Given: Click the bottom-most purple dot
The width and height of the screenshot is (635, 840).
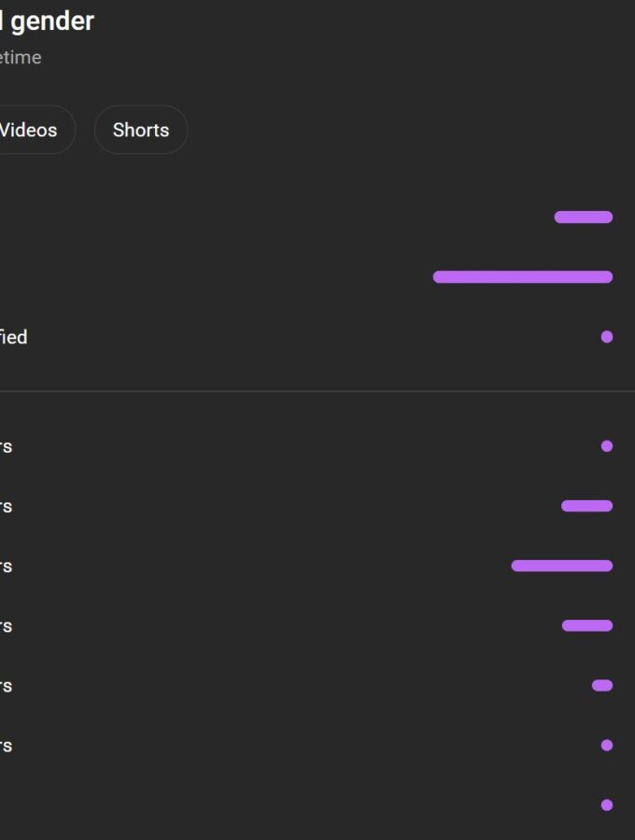Looking at the screenshot, I should [x=607, y=805].
